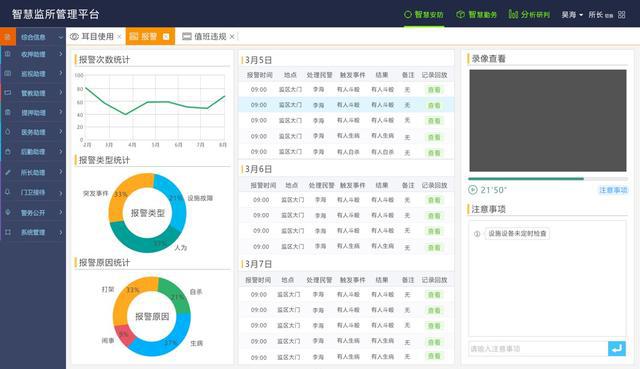Click the 系统管理 sidebar icon
640x369 pixels.
pos(7,232)
